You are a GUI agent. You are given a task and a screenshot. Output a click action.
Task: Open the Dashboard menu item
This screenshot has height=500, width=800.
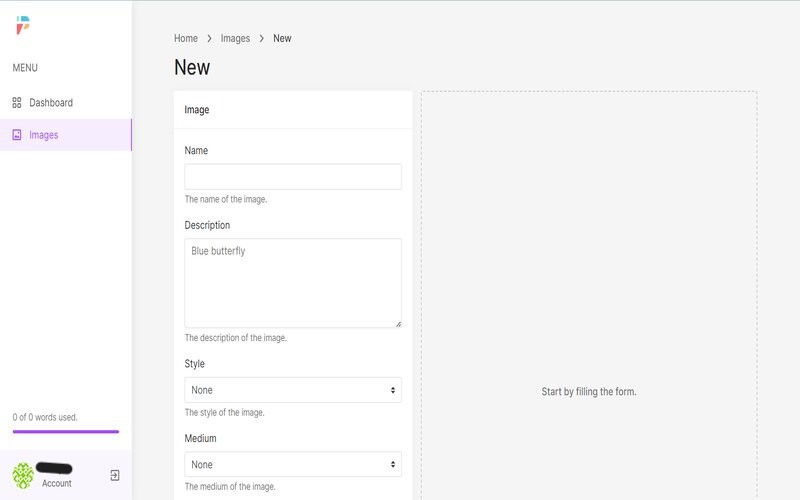tap(51, 103)
